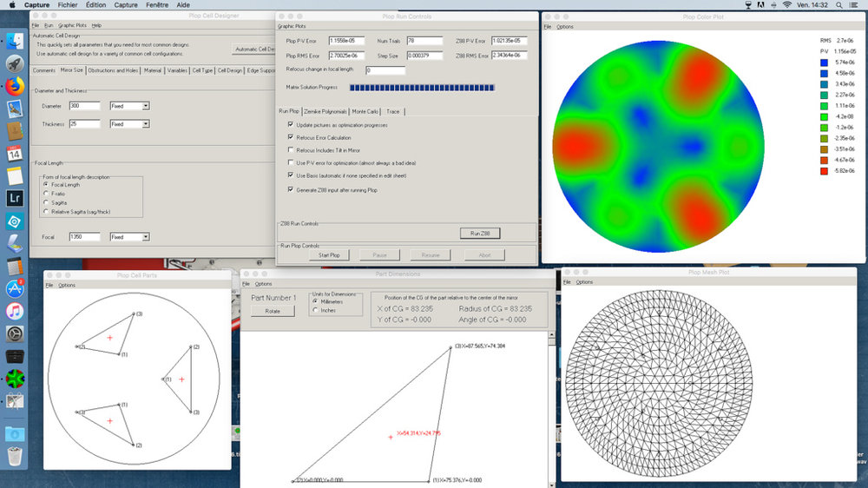Image resolution: width=868 pixels, height=488 pixels.
Task: Open the Zernike Polynomials tab
Action: (x=325, y=111)
